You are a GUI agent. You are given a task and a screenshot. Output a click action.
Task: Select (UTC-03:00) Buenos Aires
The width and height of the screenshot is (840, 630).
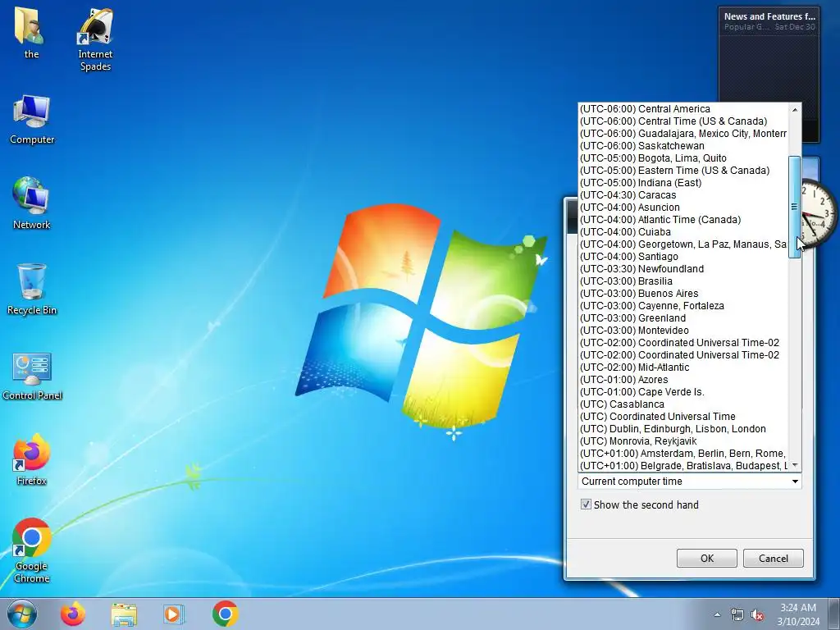[x=683, y=294]
